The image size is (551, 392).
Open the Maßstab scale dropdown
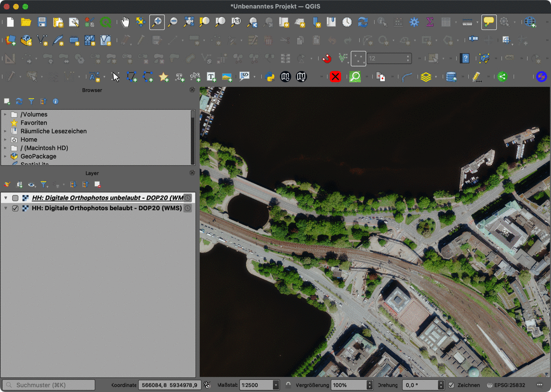[276, 385]
